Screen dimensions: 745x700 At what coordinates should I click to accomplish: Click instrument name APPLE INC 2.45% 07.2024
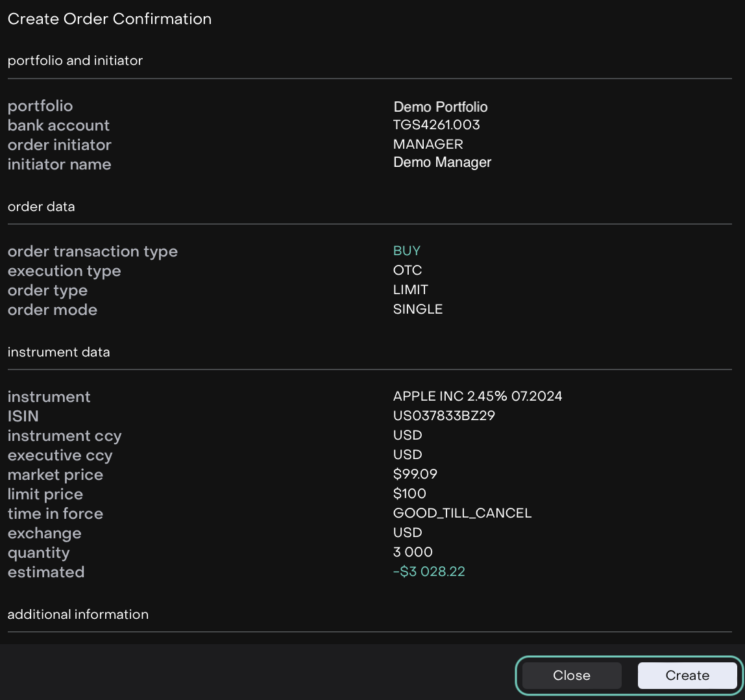(478, 396)
